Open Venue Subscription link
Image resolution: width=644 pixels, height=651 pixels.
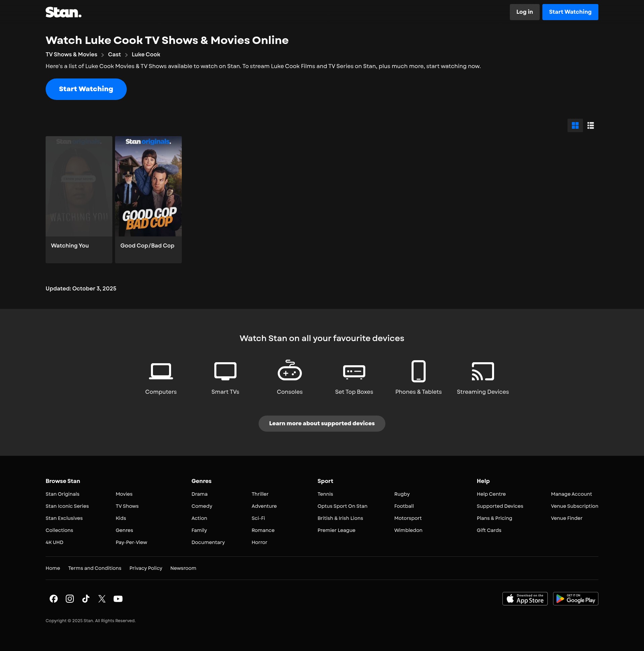(x=574, y=506)
